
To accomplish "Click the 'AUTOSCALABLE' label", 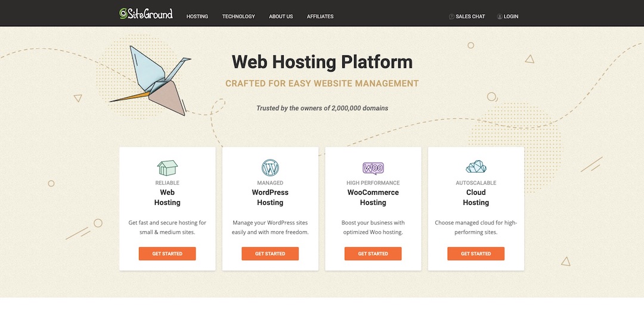I will 476,183.
